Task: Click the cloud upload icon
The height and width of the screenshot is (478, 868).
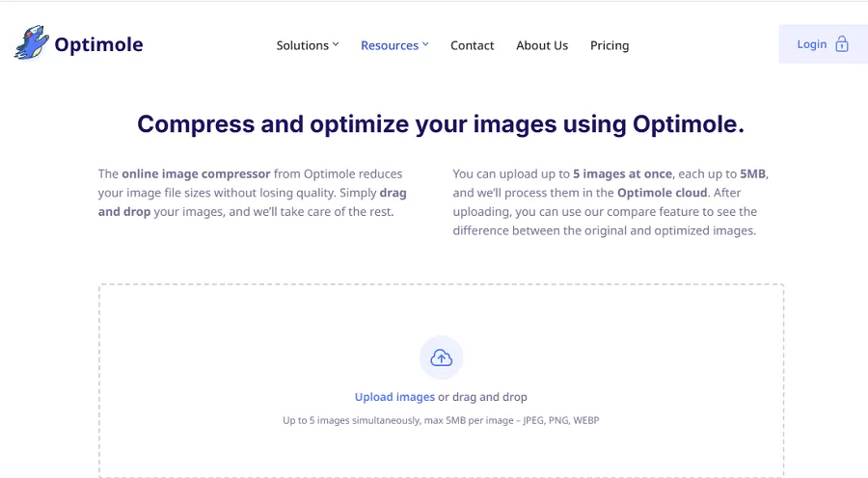Action: [x=441, y=358]
